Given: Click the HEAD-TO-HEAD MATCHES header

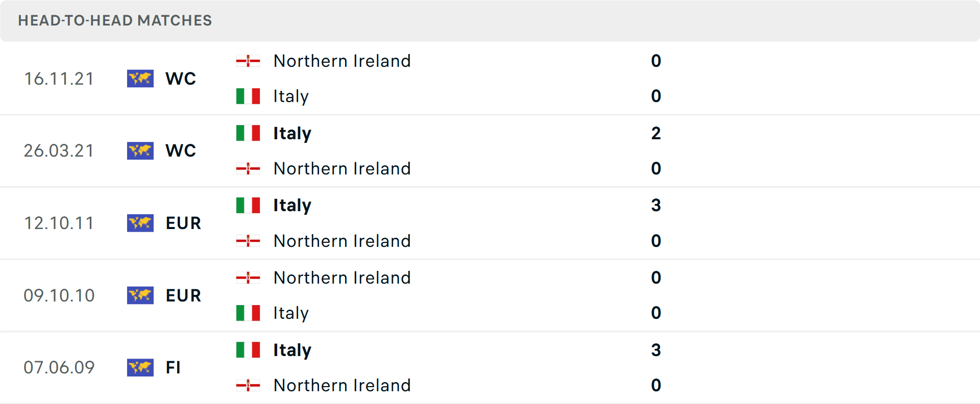Looking at the screenshot, I should (115, 21).
